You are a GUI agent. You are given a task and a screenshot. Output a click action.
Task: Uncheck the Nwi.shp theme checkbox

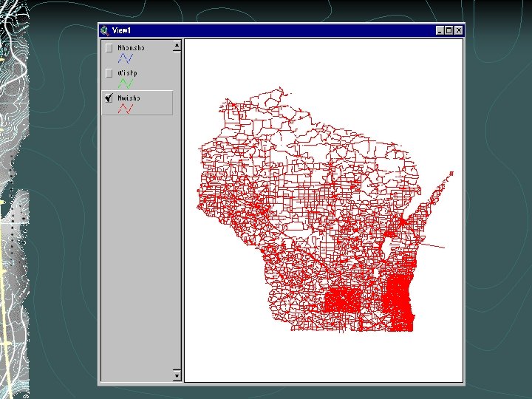pos(109,98)
